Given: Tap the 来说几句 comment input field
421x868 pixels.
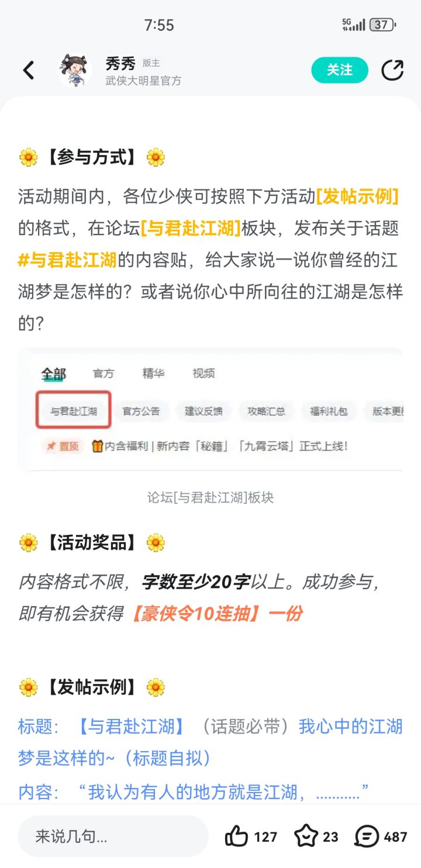Looking at the screenshot, I should pos(113,836).
